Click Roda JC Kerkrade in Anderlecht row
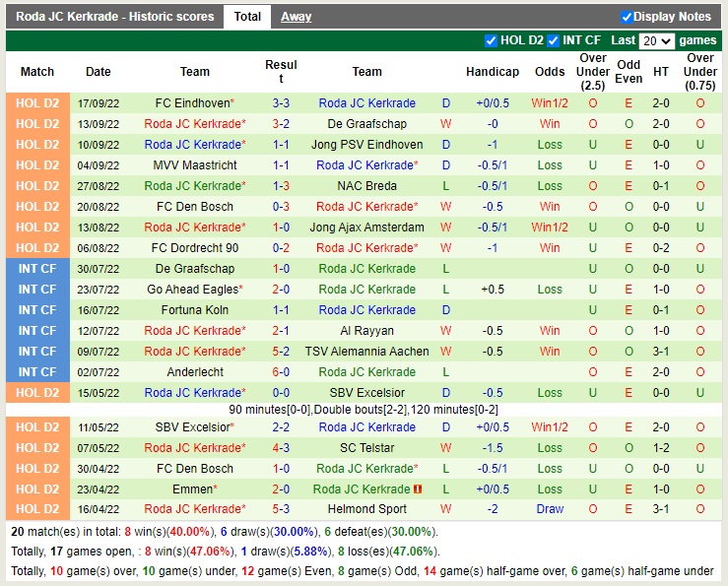The width and height of the screenshot is (728, 586). [x=366, y=372]
